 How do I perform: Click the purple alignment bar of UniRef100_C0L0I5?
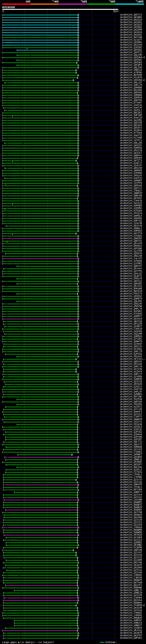pos(41,259)
